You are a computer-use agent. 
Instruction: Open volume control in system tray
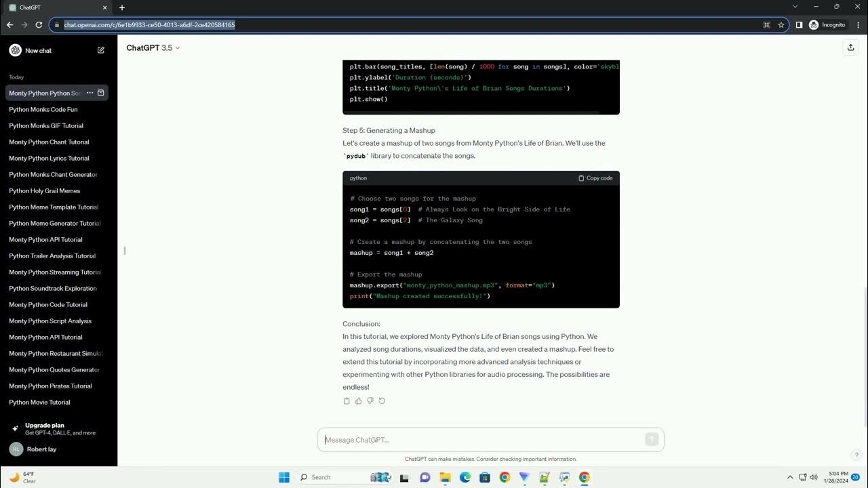click(x=813, y=477)
